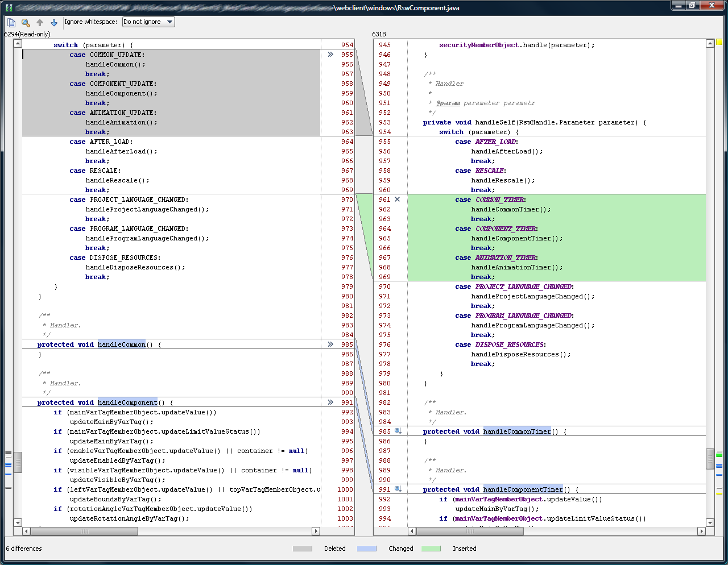
Task: Jump to next difference with down arrow
Action: pos(54,22)
